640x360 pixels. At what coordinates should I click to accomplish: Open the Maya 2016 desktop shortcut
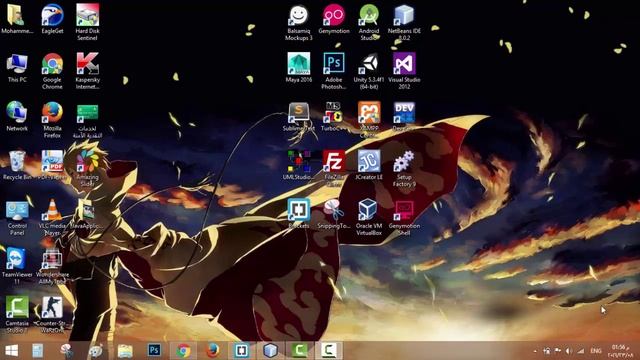299,68
